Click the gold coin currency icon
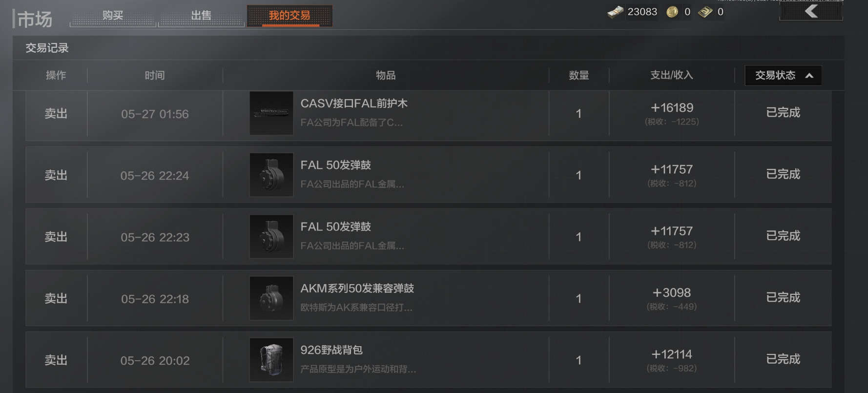This screenshot has height=393, width=868. 672,12
